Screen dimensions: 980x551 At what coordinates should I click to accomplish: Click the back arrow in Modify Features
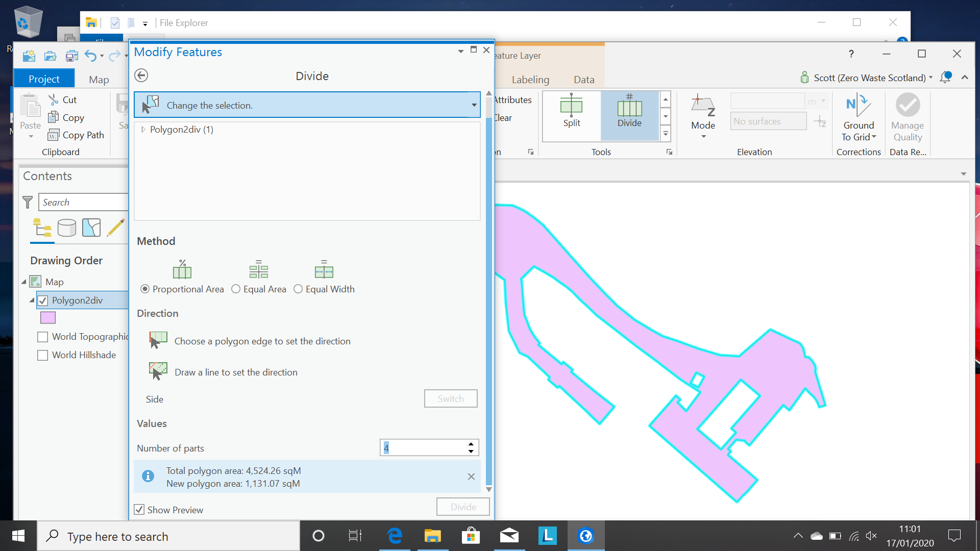click(141, 76)
